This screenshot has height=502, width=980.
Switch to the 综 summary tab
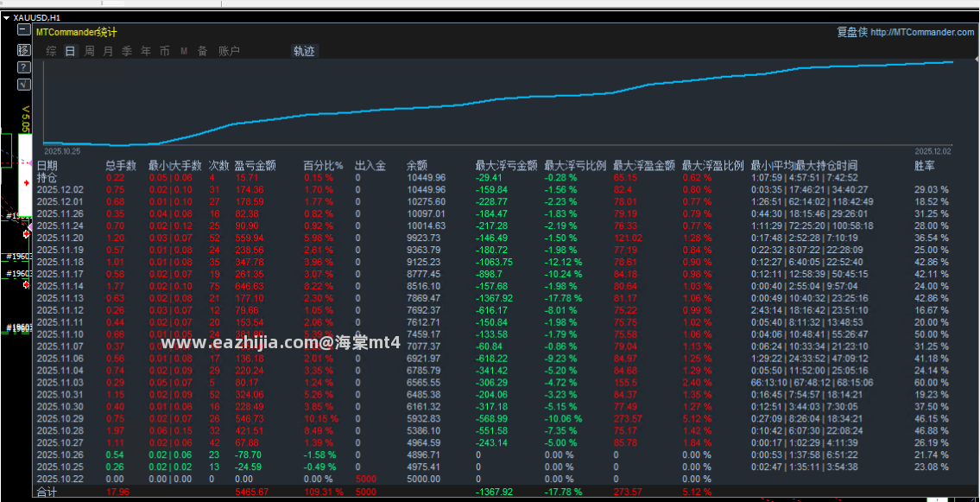[51, 51]
